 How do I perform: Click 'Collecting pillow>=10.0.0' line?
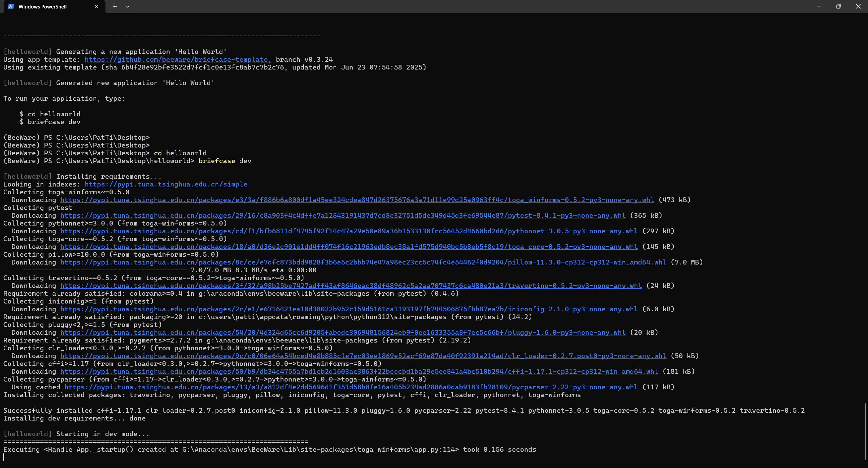tap(111, 254)
